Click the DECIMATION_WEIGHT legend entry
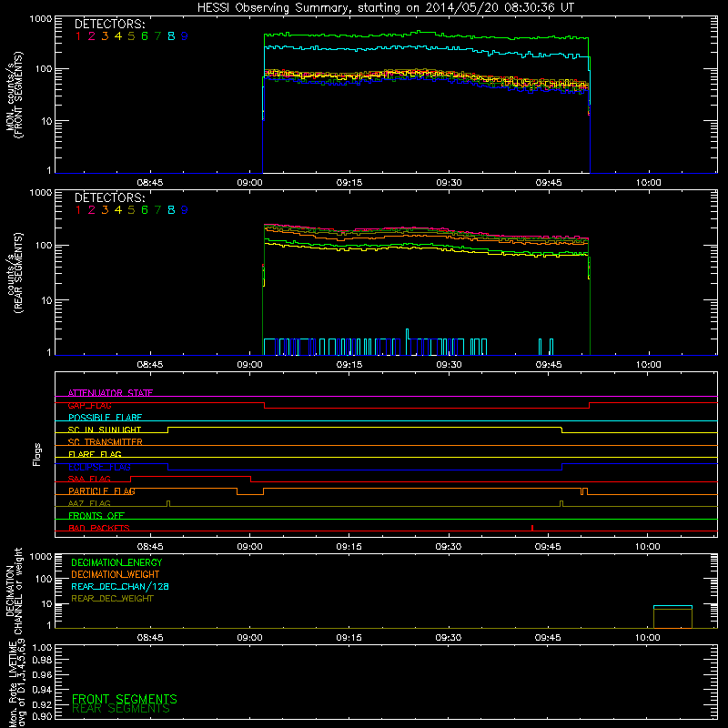Image resolution: width=728 pixels, height=728 pixels. (x=116, y=574)
